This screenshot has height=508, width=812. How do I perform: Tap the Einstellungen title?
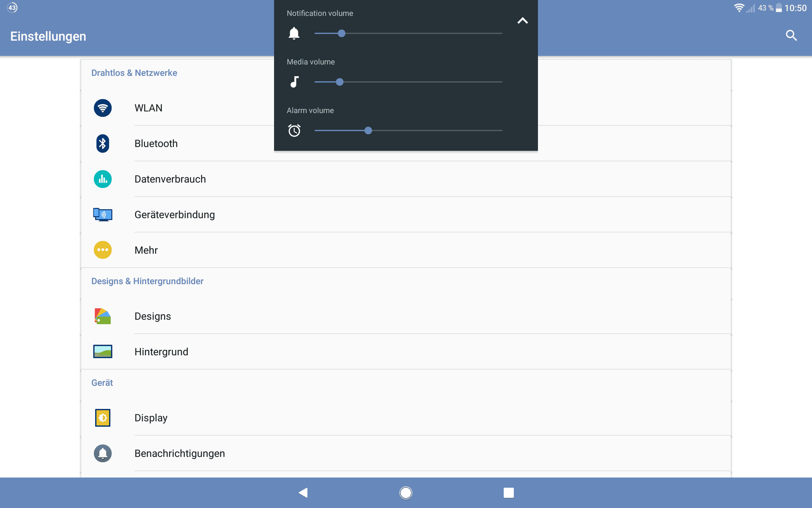point(48,36)
